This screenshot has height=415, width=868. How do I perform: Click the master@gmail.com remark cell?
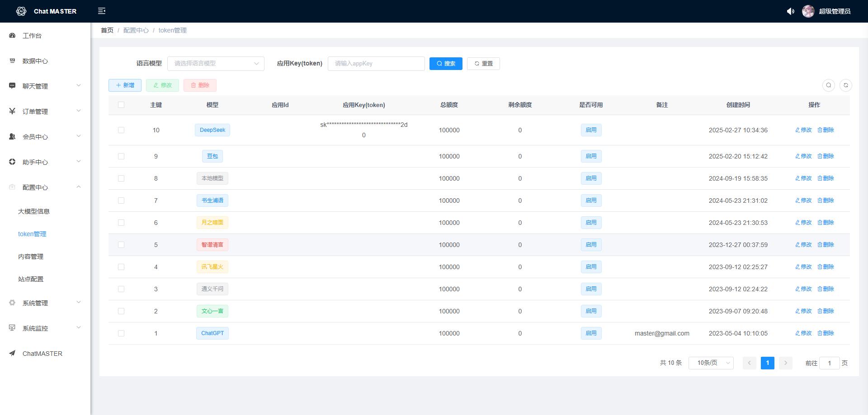pyautogui.click(x=662, y=333)
